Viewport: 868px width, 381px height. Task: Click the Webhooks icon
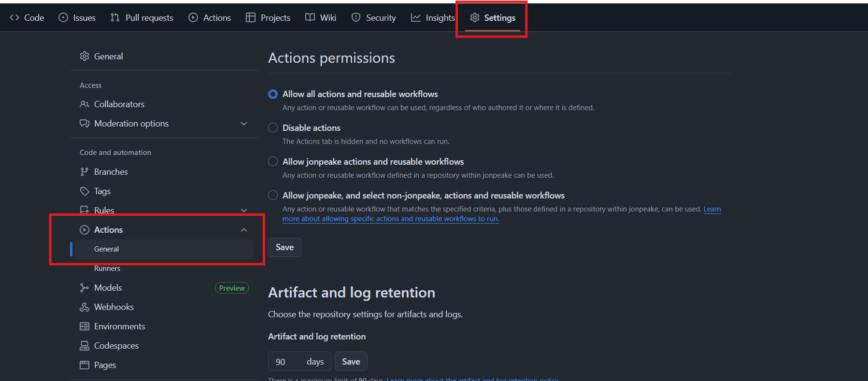pos(85,307)
